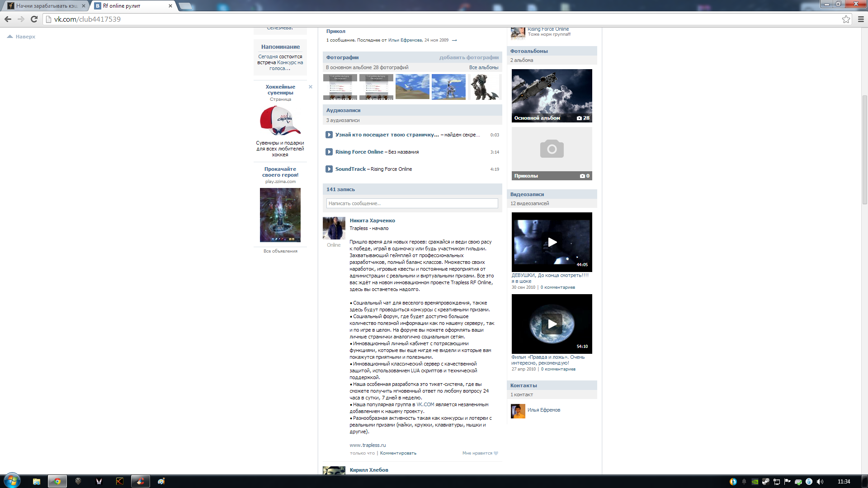This screenshot has height=488, width=868.
Task: Open network connection tray icon
Action: [776, 482]
